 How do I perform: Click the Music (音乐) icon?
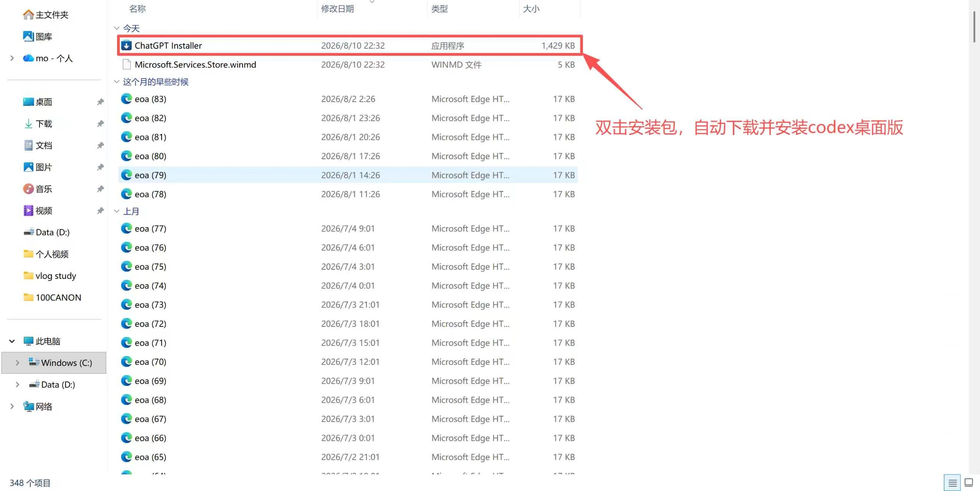28,189
